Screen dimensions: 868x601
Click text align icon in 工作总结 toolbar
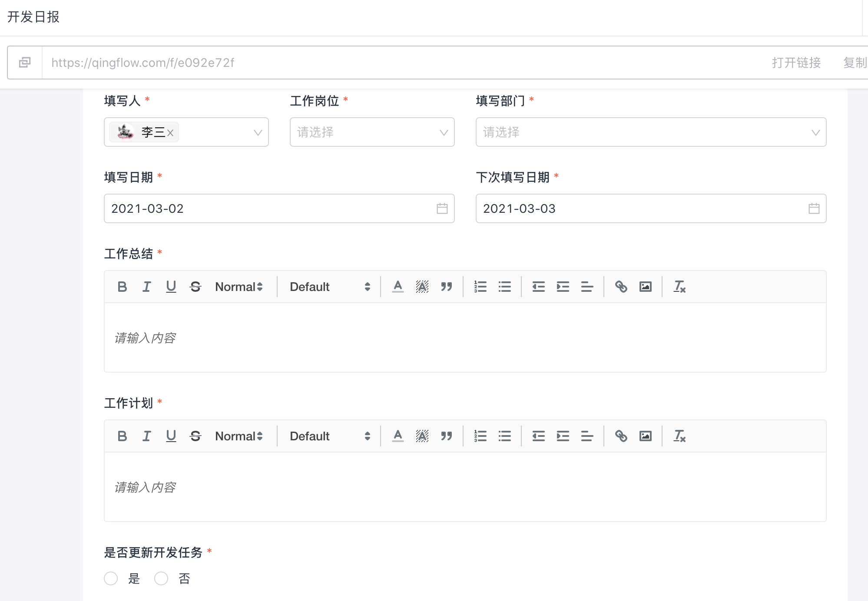coord(587,287)
